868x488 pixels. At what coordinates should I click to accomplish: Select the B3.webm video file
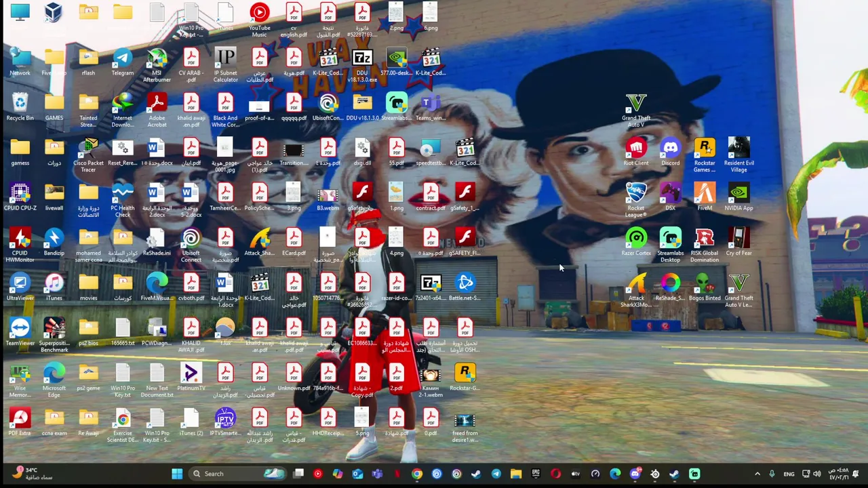tap(328, 197)
